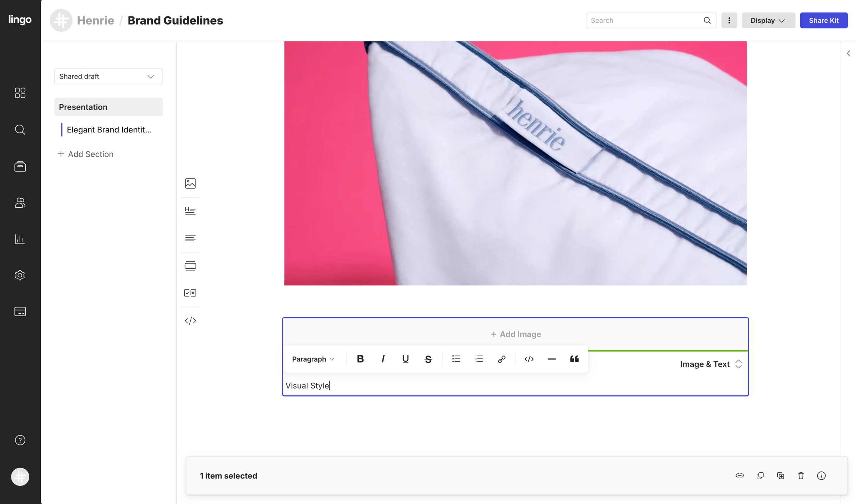Insert an image block from the side toolbar

(x=190, y=183)
